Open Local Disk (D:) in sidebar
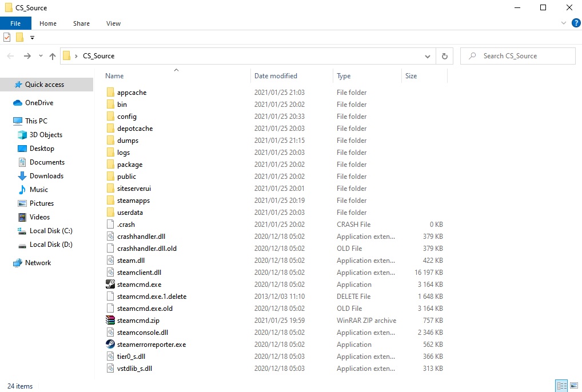Image resolution: width=582 pixels, height=392 pixels. tap(51, 245)
